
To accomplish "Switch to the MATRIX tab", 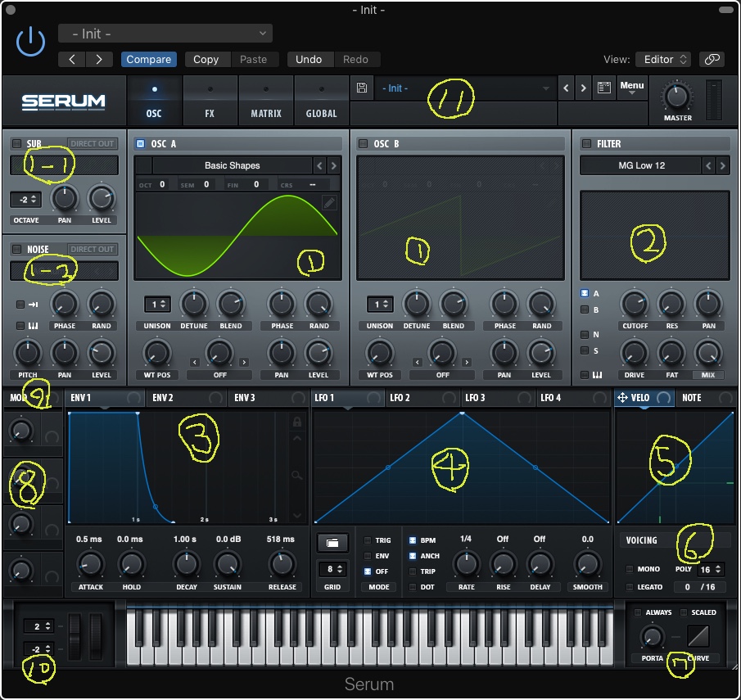I will coord(266,102).
